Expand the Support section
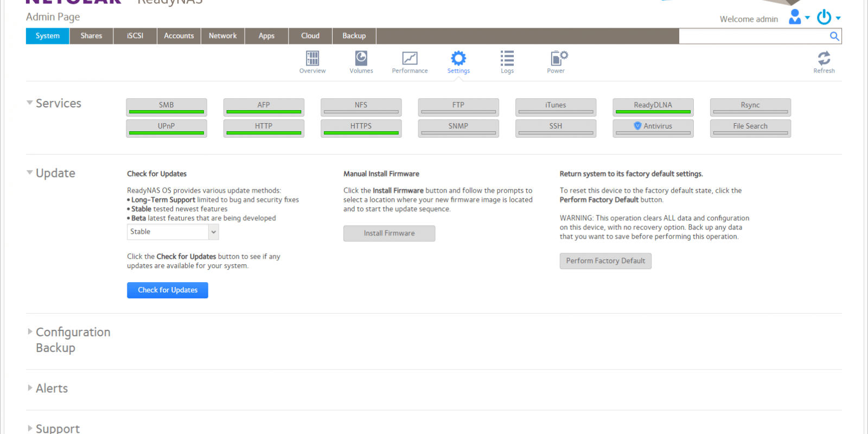 point(30,428)
